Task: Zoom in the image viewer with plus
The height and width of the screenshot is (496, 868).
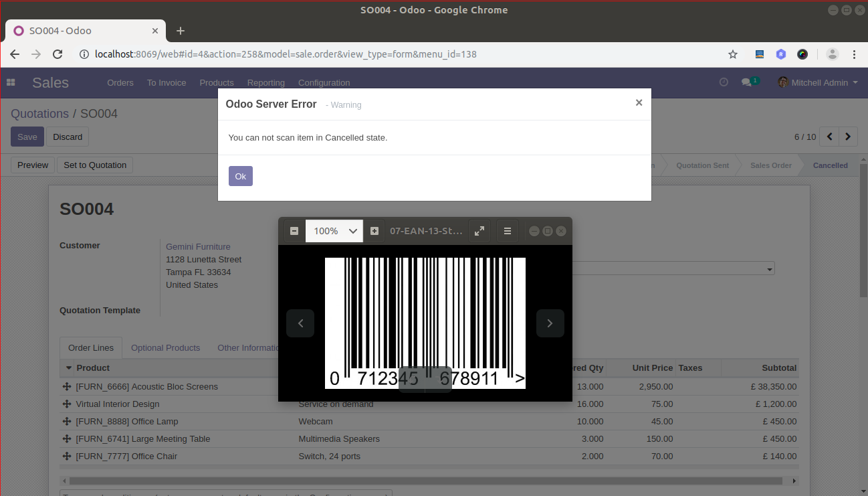Action: pos(374,231)
